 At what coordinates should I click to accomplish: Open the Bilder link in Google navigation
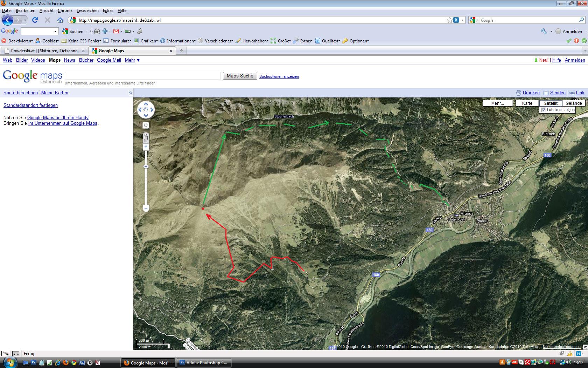[x=22, y=60]
